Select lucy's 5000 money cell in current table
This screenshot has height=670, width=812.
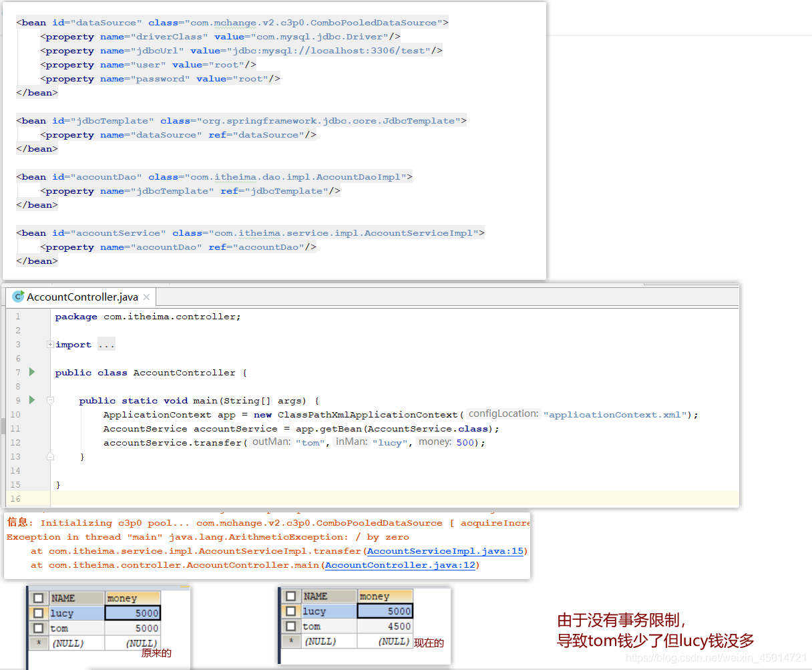pyautogui.click(x=385, y=611)
